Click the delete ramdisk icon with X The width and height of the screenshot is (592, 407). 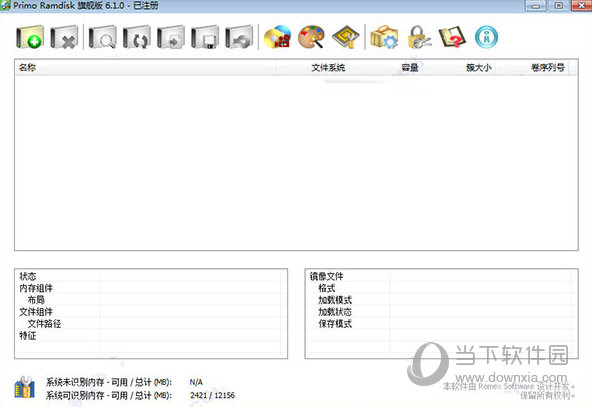click(64, 37)
